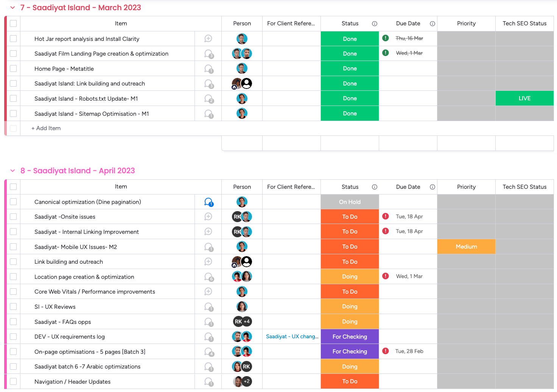Image resolution: width=557 pixels, height=392 pixels.
Task: Collapse the 8 - Saadiyat Island April 2023 group
Action: point(12,171)
